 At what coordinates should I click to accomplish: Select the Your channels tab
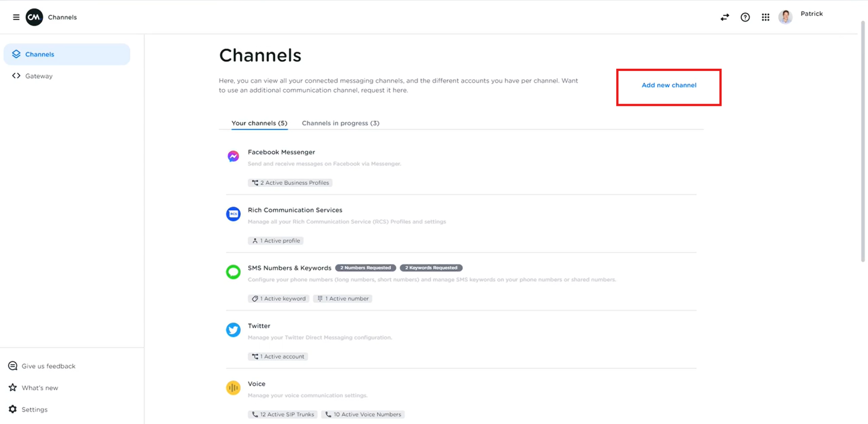259,123
